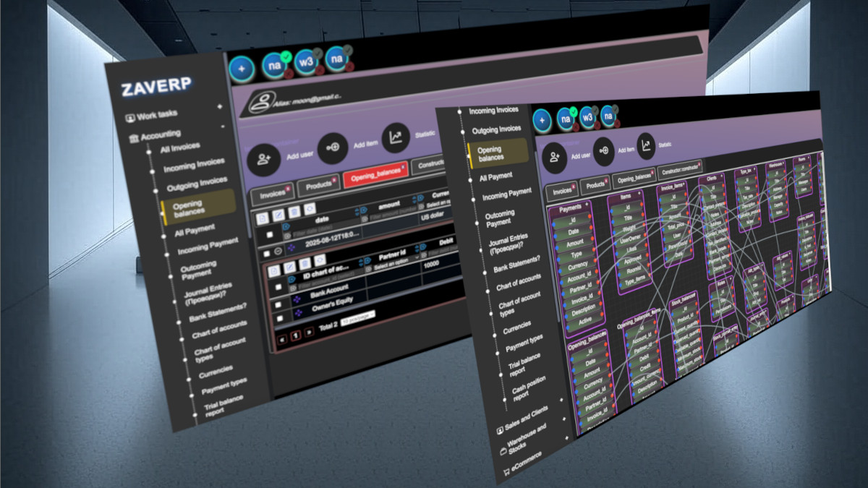Open the w3 avatar in left window
The height and width of the screenshot is (488, 868).
pos(307,62)
